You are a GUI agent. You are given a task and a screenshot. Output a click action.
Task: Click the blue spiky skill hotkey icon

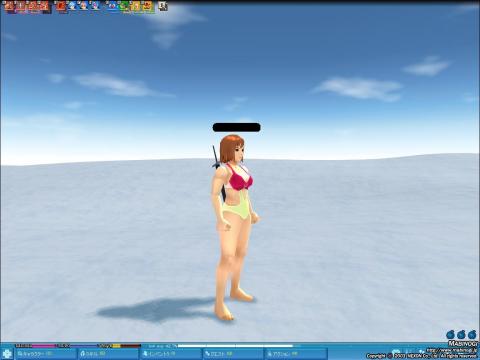click(72, 6)
